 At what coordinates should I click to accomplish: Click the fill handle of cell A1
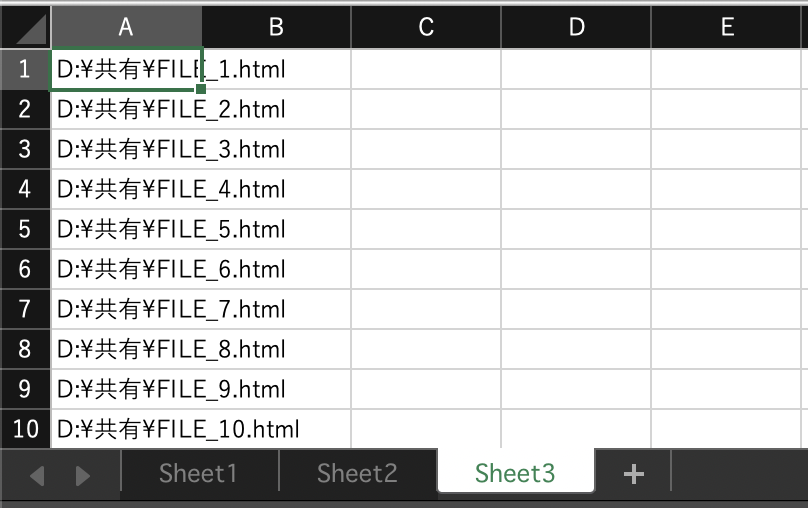coord(202,89)
